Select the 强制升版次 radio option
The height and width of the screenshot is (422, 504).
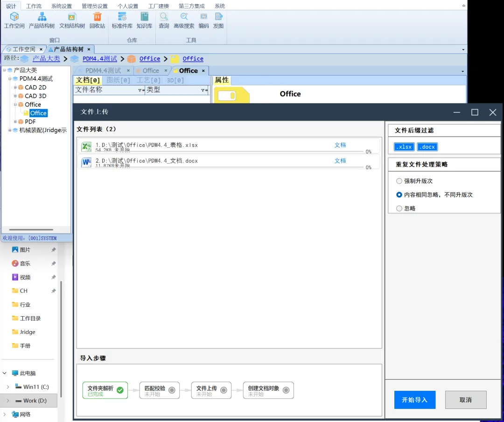[399, 181]
